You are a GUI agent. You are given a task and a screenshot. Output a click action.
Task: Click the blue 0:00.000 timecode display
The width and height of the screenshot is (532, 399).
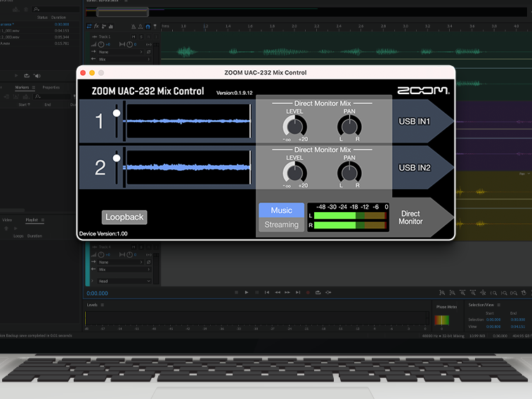[97, 293]
